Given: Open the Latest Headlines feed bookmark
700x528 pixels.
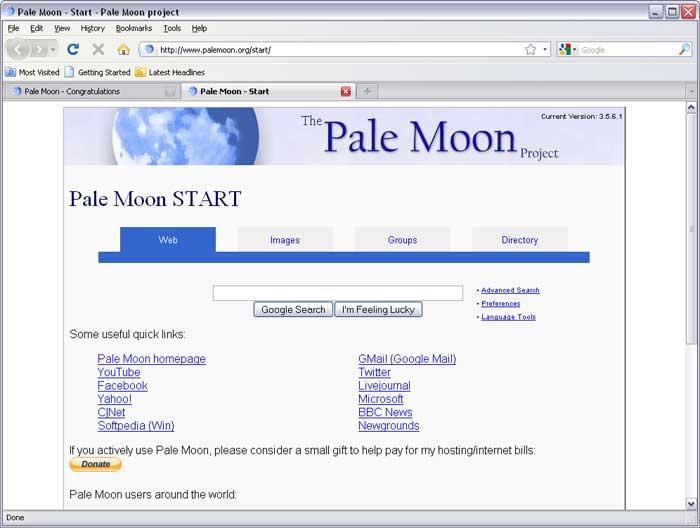Looking at the screenshot, I should click(x=170, y=72).
